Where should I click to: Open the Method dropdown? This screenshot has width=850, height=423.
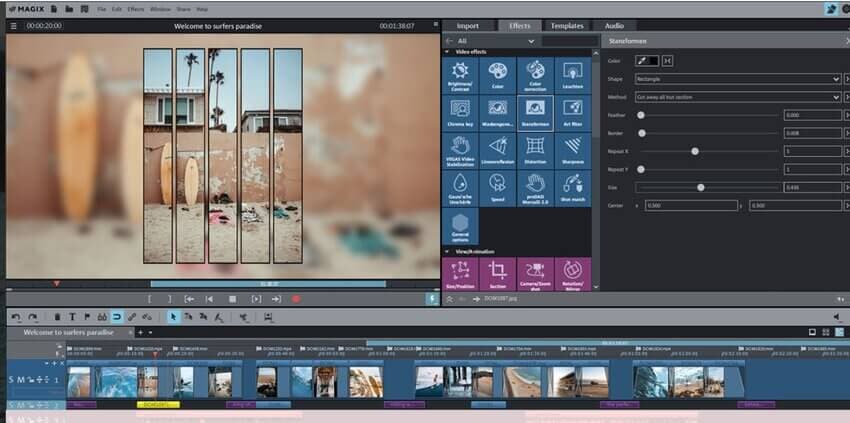click(738, 97)
